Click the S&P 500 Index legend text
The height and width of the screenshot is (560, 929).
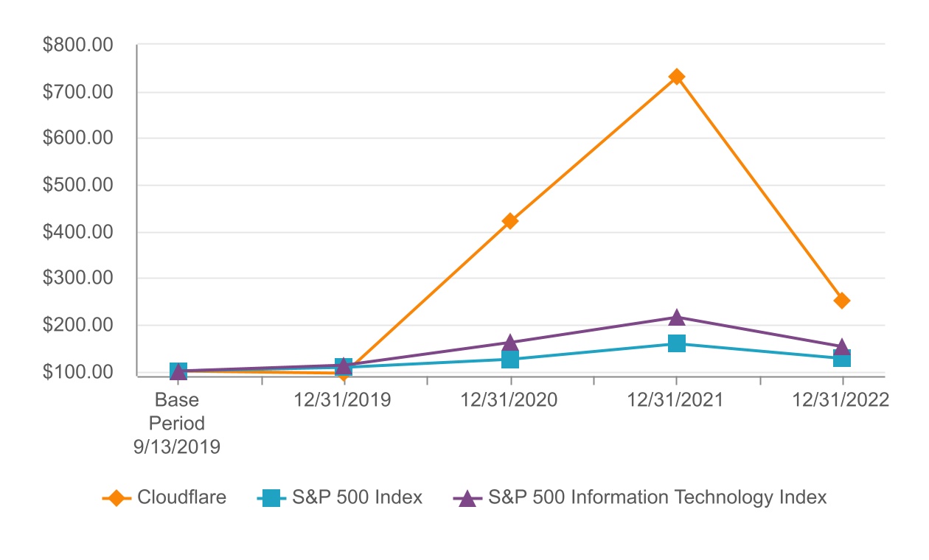click(357, 497)
